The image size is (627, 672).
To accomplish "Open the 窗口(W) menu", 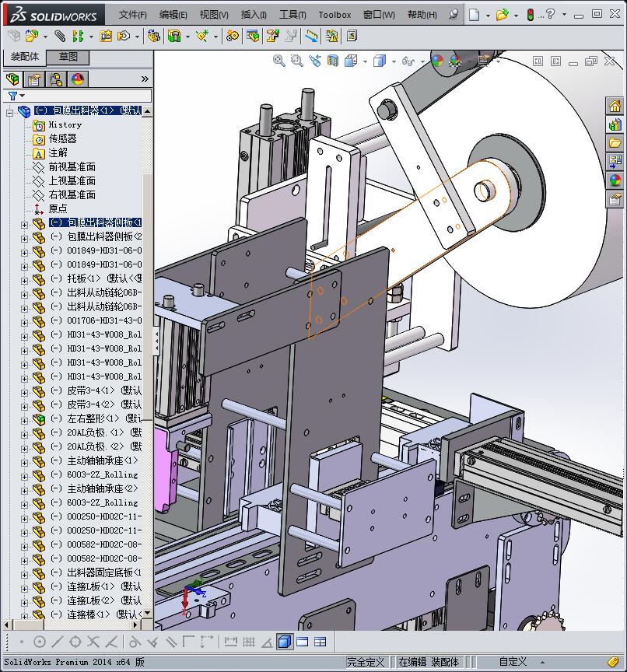I will (x=379, y=15).
